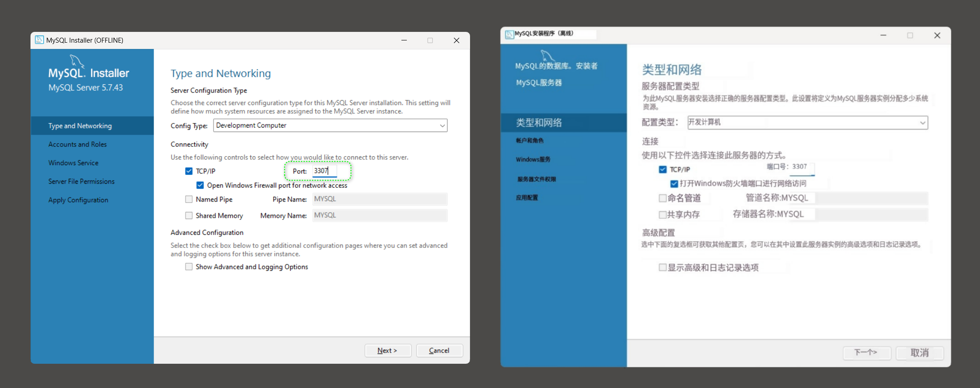Uncheck 打开Windows防火墙端口 checkbox
The height and width of the screenshot is (388, 980).
pos(674,183)
